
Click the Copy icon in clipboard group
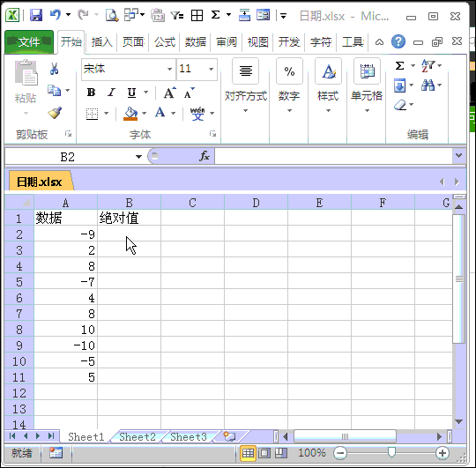[54, 91]
